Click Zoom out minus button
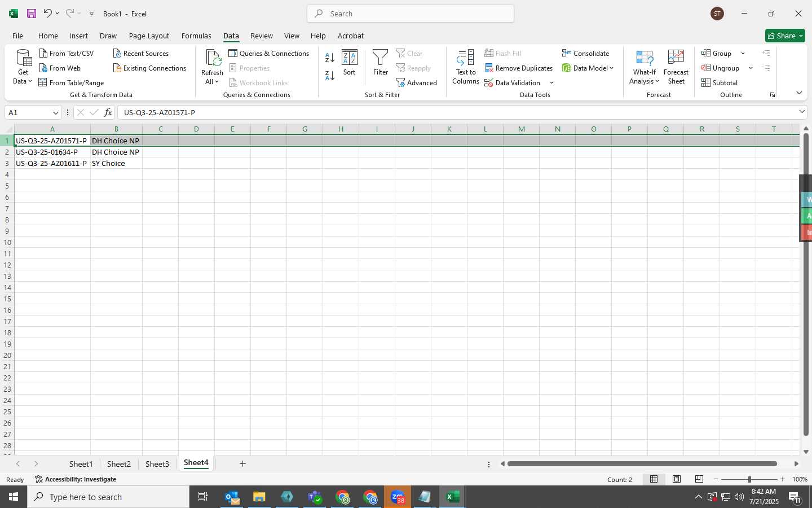This screenshot has width=812, height=508. point(716,479)
